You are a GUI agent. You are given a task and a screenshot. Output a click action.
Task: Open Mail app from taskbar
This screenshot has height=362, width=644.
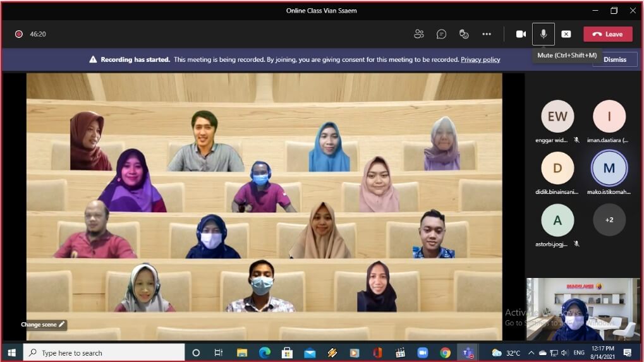(x=310, y=353)
